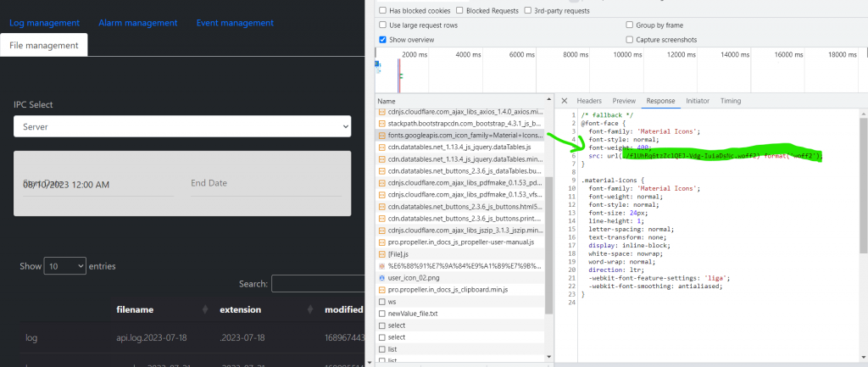Image resolution: width=868 pixels, height=367 pixels.
Task: Select the user_icon_02.png request row
Action: pyautogui.click(x=460, y=278)
